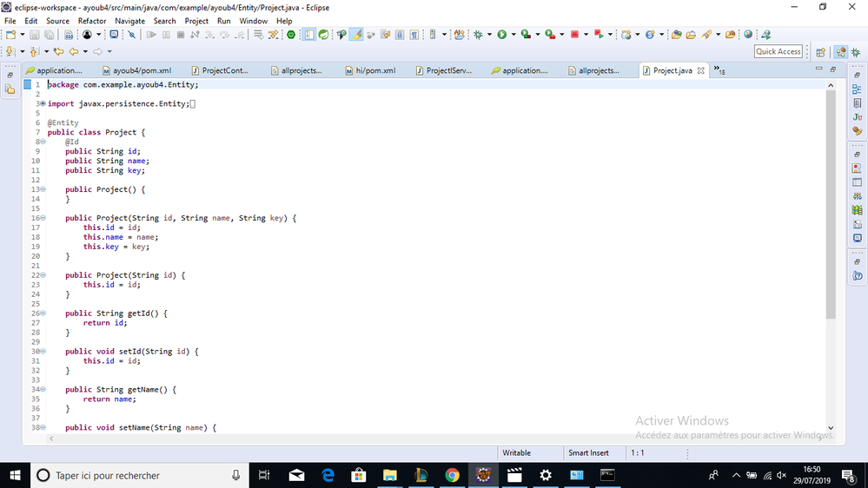This screenshot has height=488, width=868.
Task: Click the green Boot Dashboard hexagon icon
Action: point(290,35)
